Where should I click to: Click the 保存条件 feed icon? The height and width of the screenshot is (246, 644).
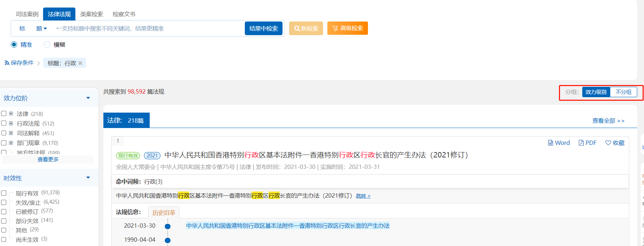[7, 63]
